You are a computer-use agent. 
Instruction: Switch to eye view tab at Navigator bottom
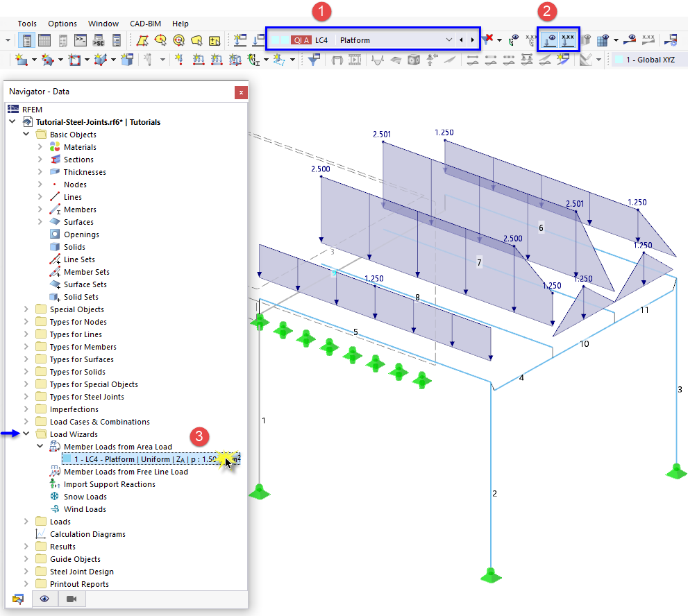(x=45, y=599)
